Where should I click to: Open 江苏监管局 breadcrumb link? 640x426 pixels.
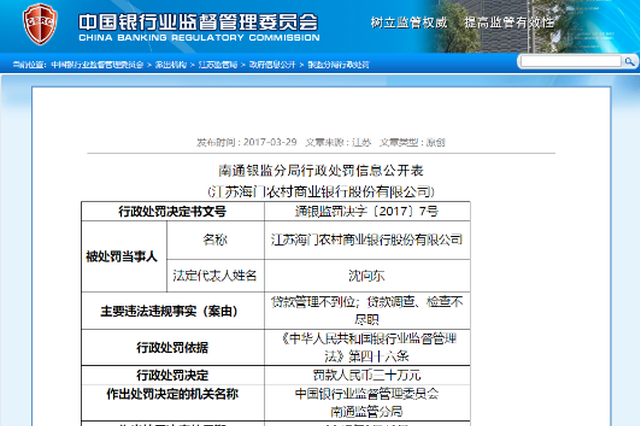[x=218, y=64]
